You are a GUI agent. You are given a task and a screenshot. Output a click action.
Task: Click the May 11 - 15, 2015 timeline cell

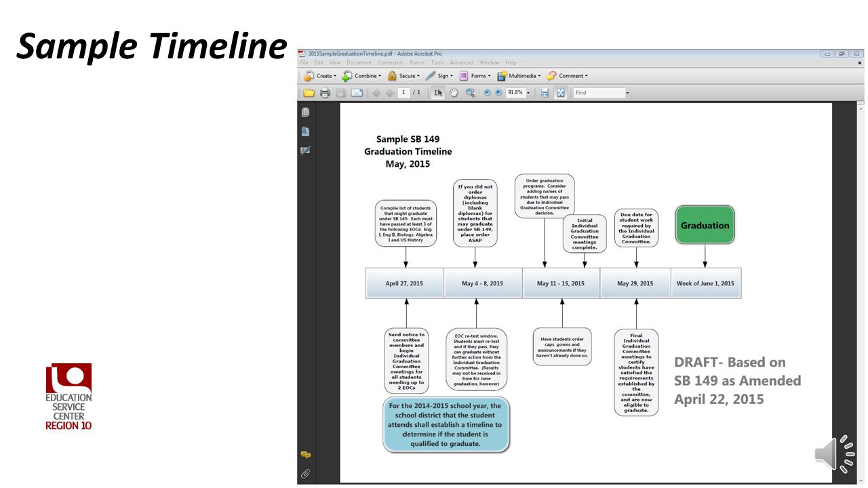[x=561, y=283]
